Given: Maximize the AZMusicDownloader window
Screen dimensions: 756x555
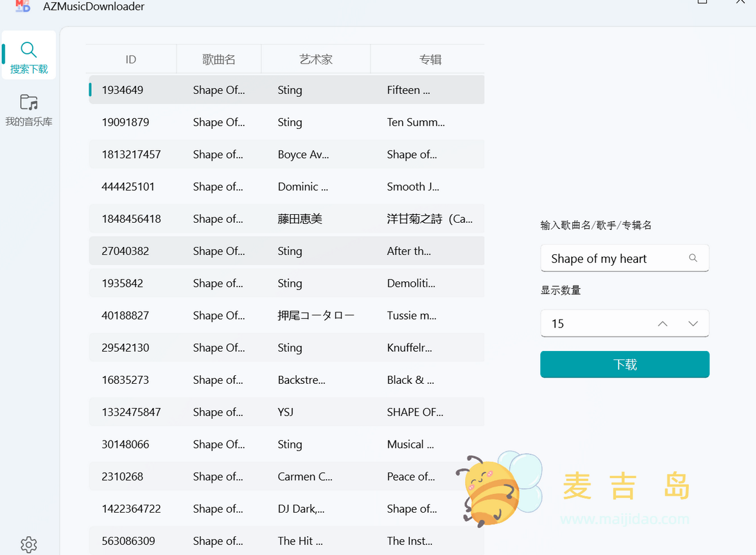Looking at the screenshot, I should [x=702, y=2].
